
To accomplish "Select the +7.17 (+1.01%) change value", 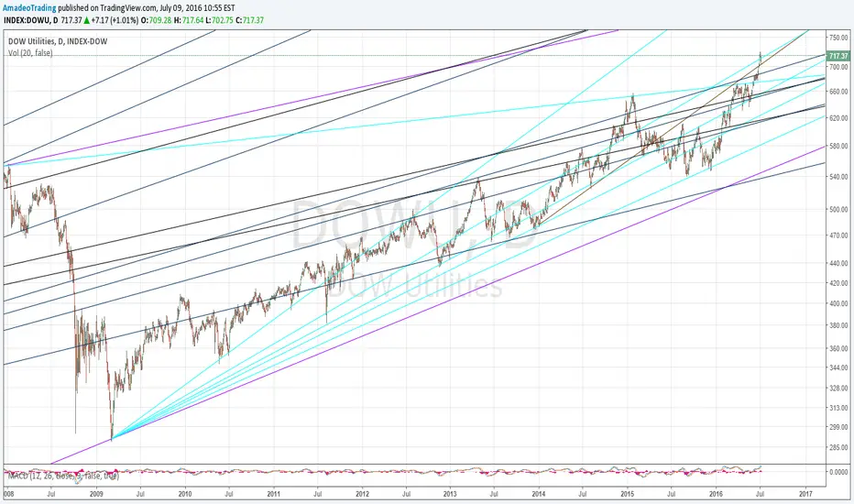I will click(115, 20).
